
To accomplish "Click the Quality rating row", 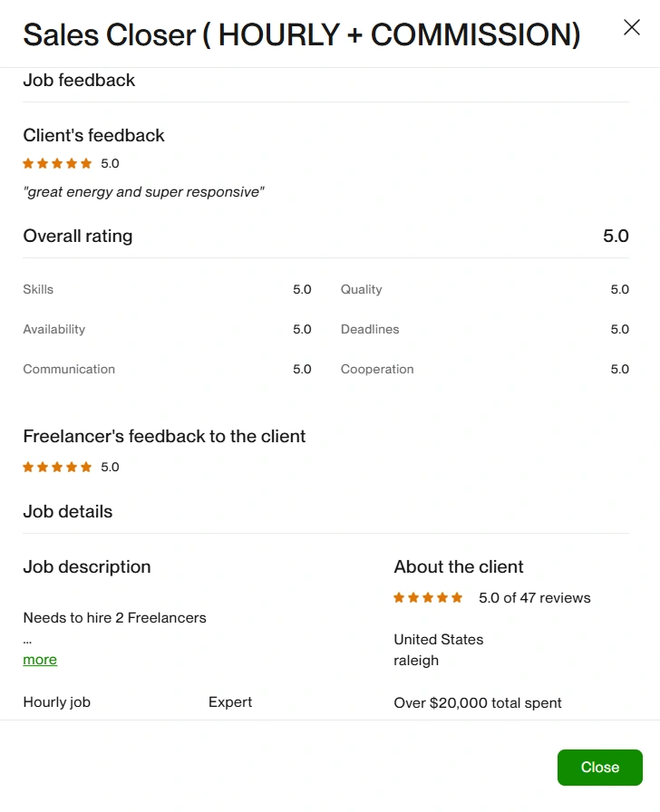I will (x=484, y=290).
